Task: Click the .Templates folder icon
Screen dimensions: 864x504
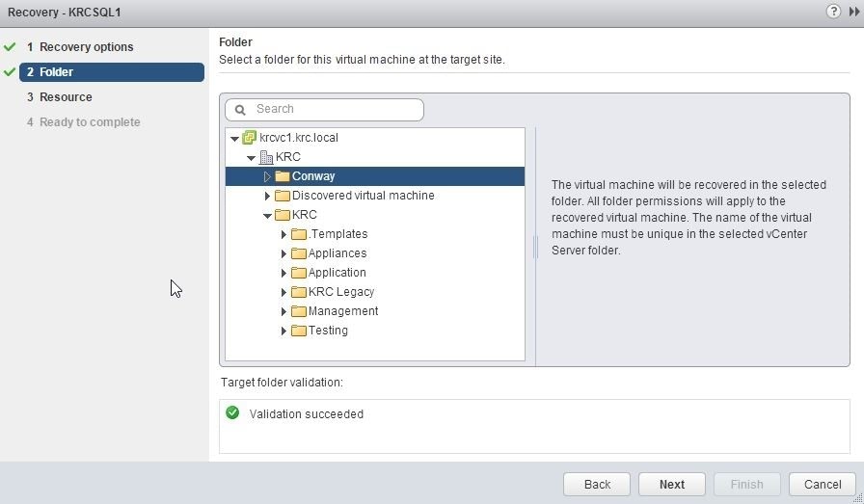Action: 299,234
